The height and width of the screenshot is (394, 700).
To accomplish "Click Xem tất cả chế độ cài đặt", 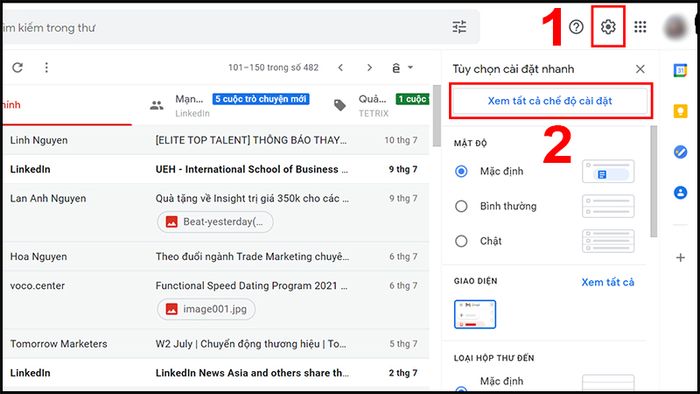I will click(550, 101).
